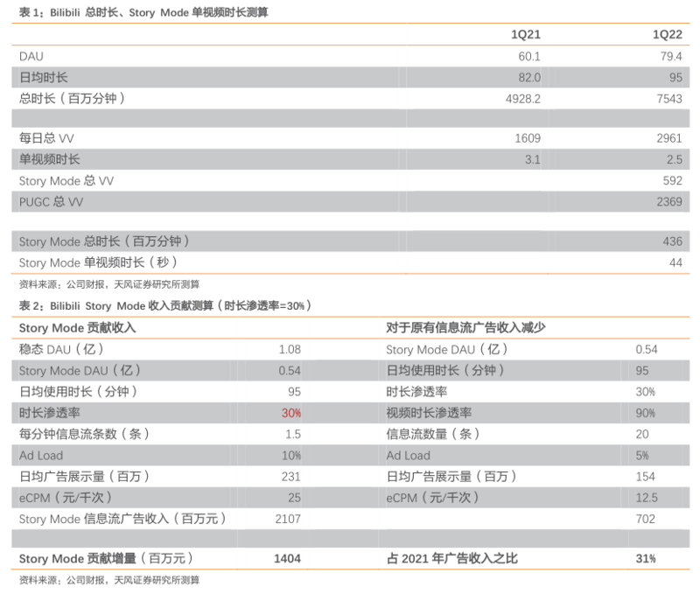Select the Story Mode 贡献收入 header
Screen dimensions: 700x594
[77, 328]
